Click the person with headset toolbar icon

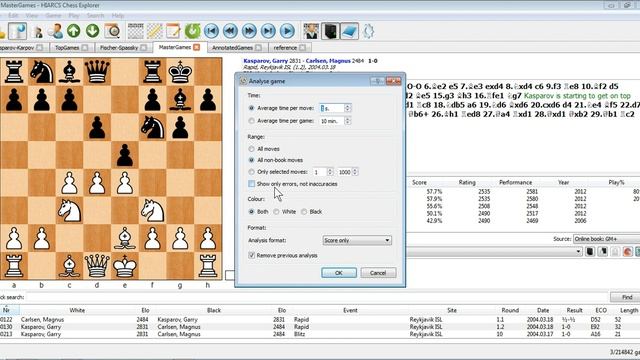coord(56,31)
